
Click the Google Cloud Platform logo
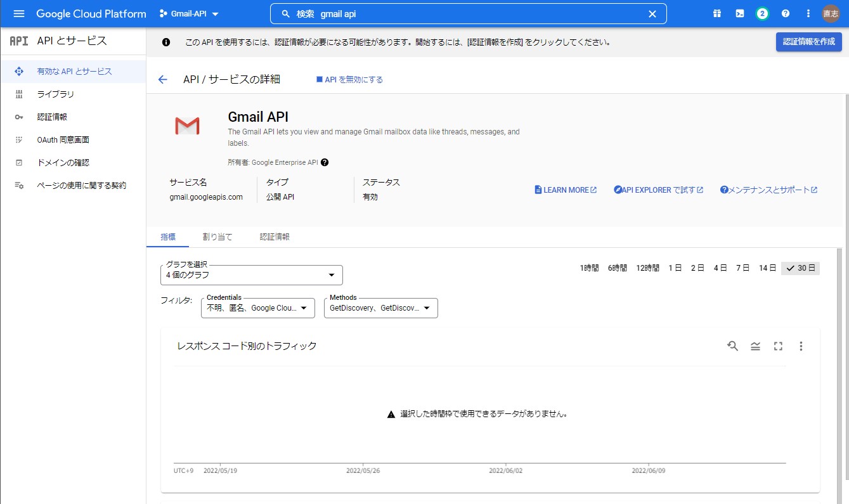click(91, 14)
